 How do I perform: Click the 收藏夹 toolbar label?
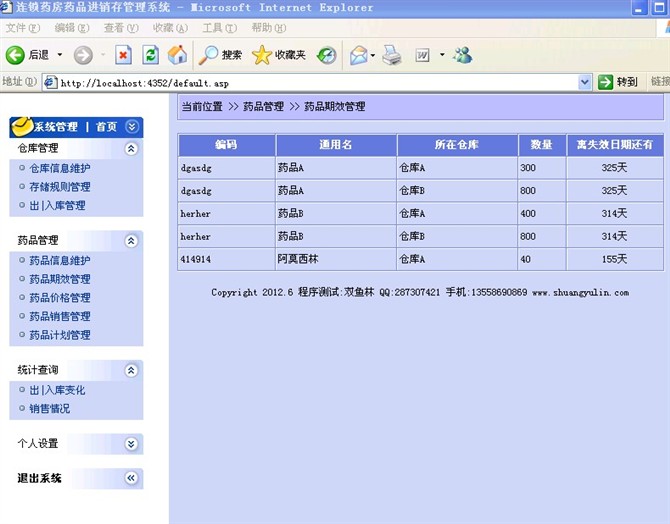point(290,55)
